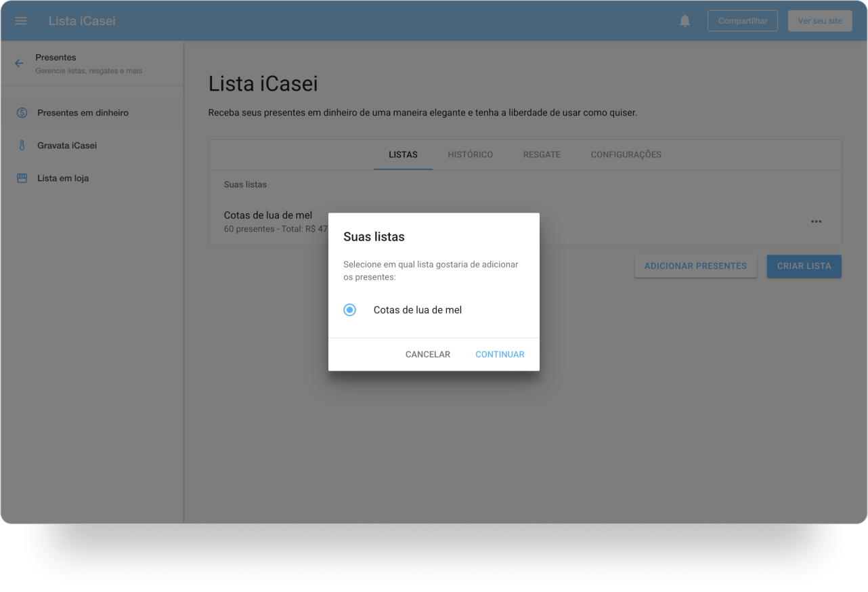Switch to the Listas tab
The height and width of the screenshot is (592, 868).
tap(403, 155)
